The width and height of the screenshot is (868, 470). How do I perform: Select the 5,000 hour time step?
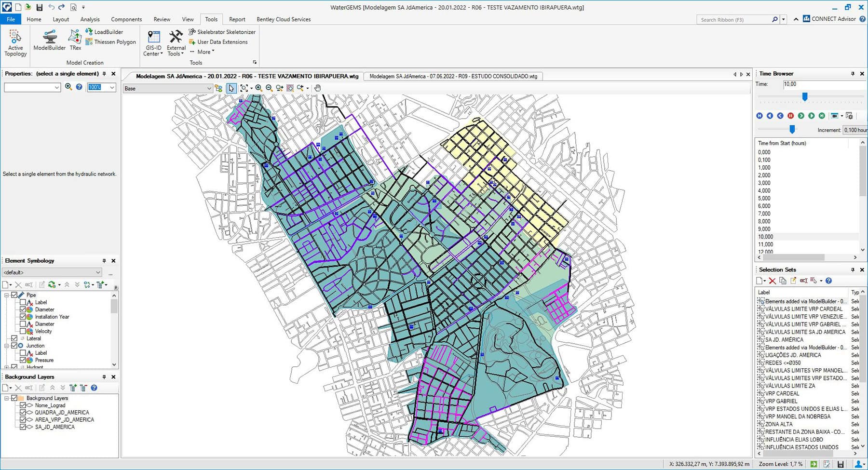(x=764, y=198)
